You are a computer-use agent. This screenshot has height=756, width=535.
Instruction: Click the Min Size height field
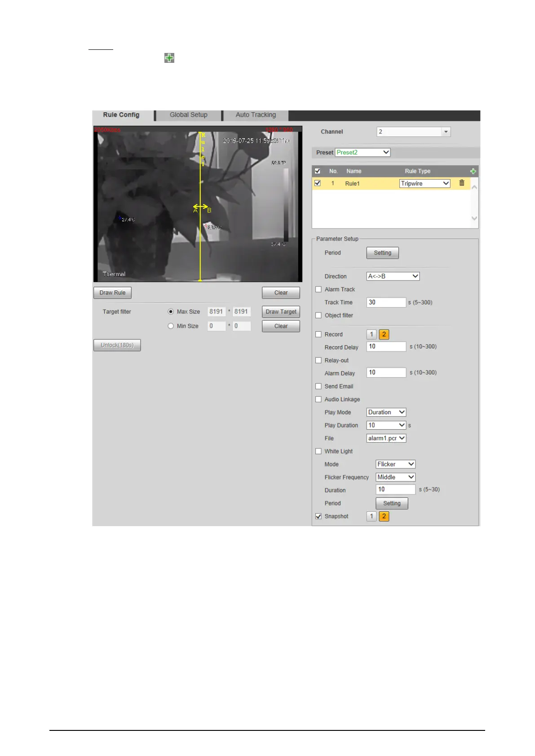coord(242,326)
